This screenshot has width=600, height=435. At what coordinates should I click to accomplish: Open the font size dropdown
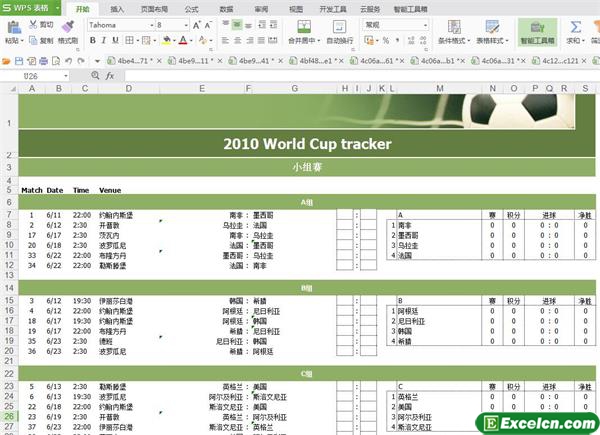point(186,25)
